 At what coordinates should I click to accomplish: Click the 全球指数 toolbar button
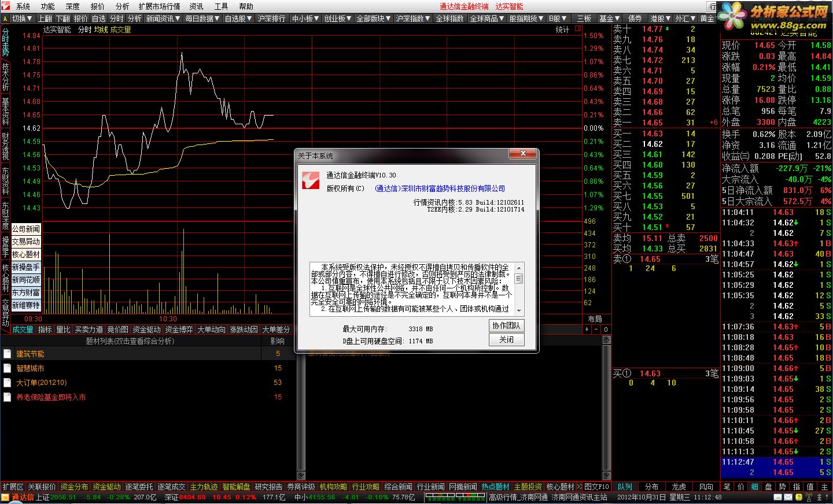click(x=449, y=18)
